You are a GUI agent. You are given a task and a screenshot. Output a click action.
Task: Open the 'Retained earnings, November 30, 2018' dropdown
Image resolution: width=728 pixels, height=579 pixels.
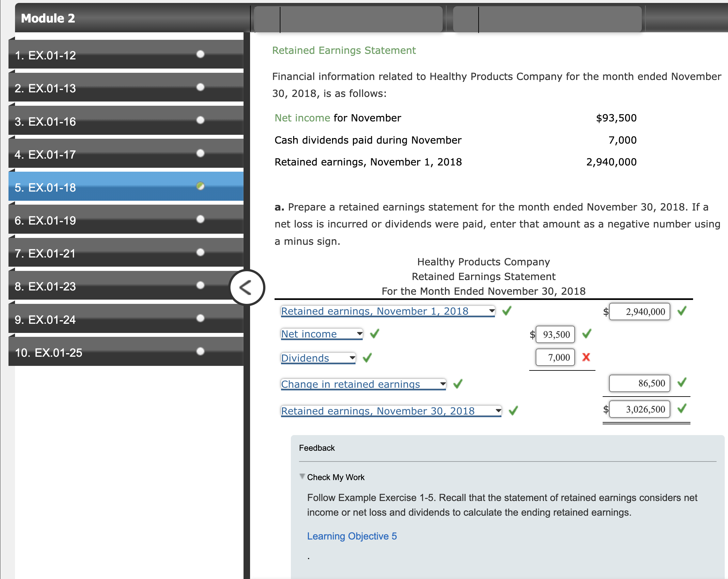pos(391,411)
